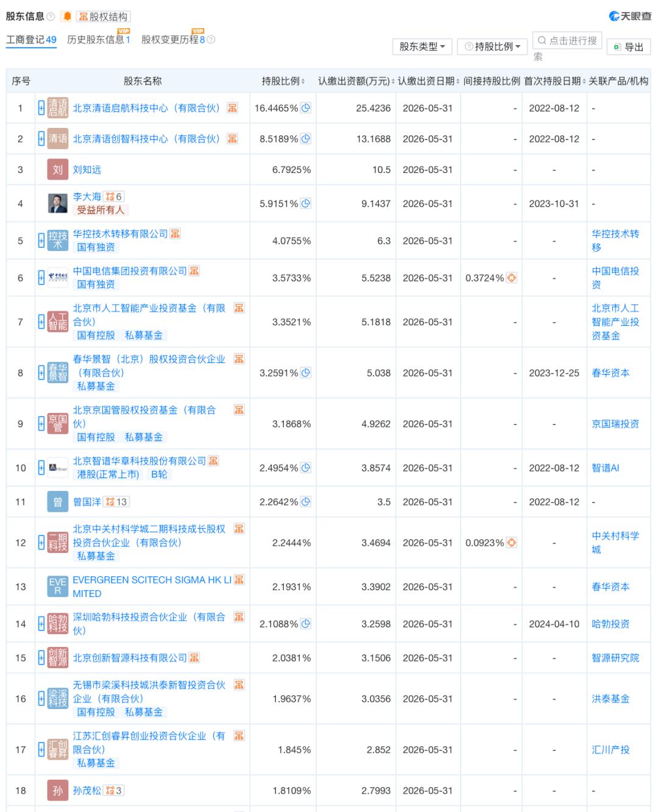Open equity structure icon of 北京创新智源科技有限公司
The image size is (658, 812).
point(194,658)
